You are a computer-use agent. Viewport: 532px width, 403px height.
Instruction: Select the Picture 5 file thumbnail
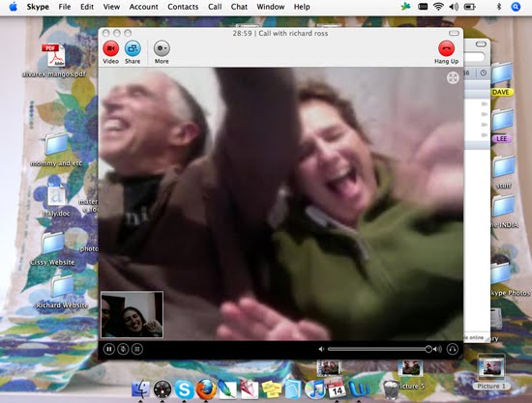coord(410,374)
